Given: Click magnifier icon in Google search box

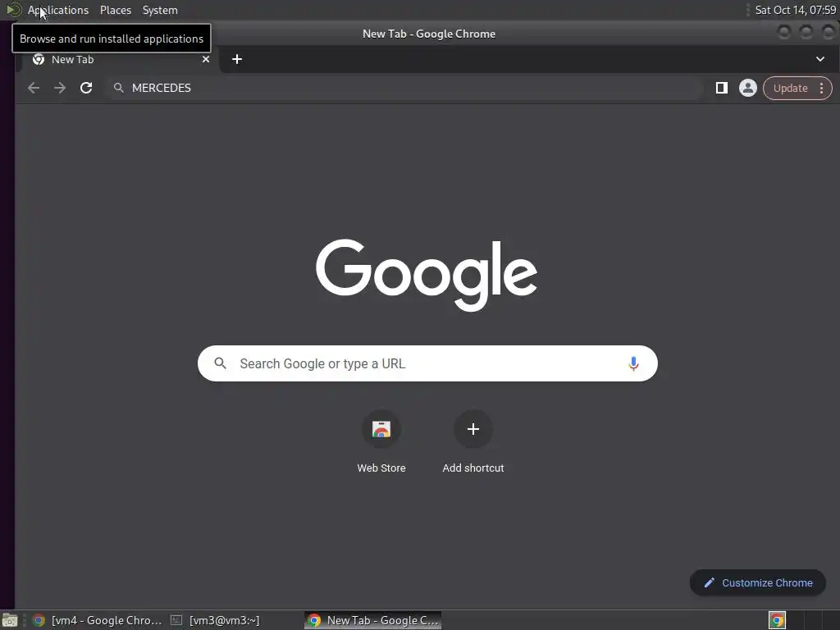Looking at the screenshot, I should [x=220, y=363].
